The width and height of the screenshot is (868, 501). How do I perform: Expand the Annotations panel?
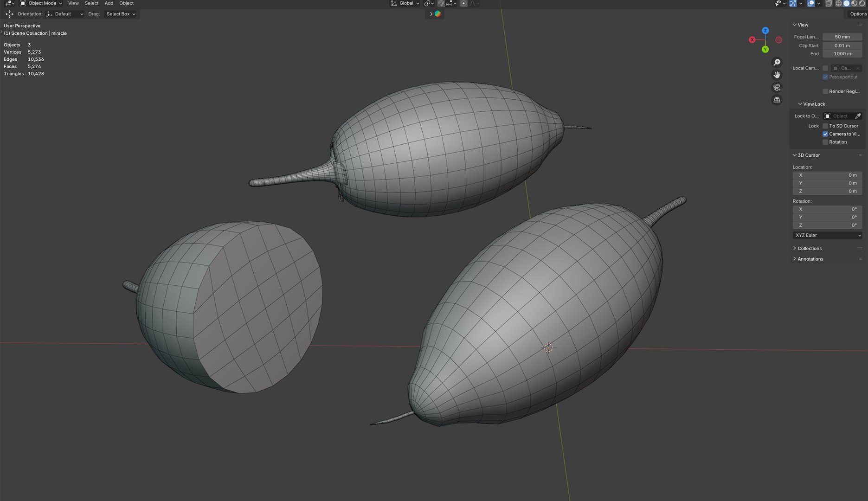[810, 259]
